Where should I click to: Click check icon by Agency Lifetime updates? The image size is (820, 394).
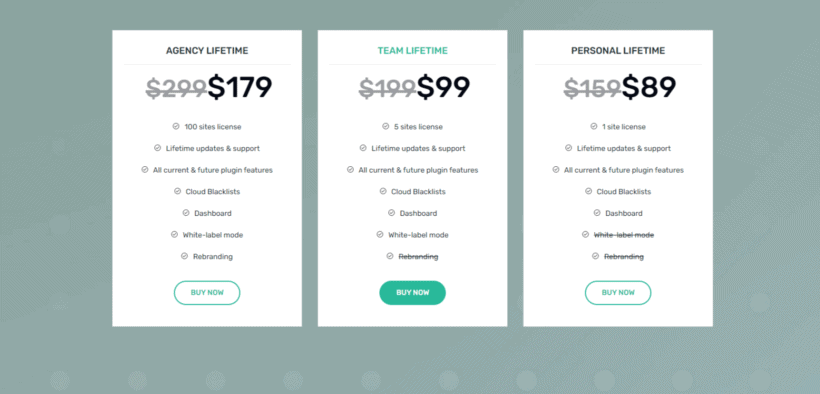click(x=157, y=148)
